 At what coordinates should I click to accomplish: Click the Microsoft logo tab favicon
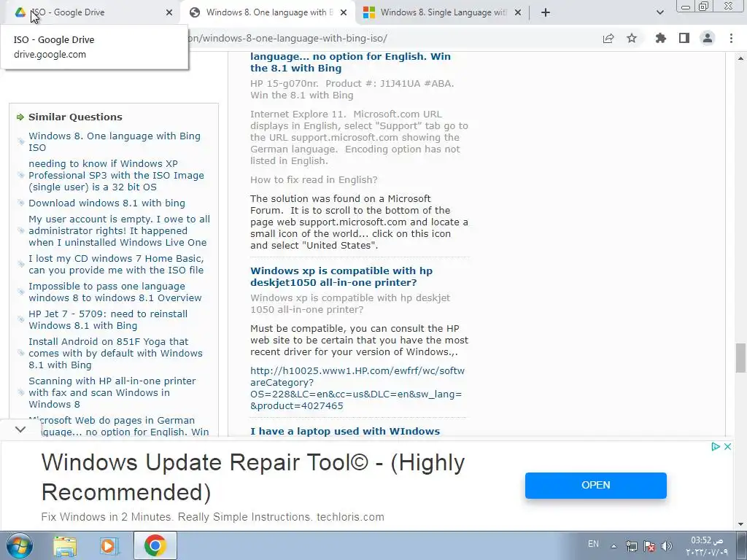[x=368, y=12]
